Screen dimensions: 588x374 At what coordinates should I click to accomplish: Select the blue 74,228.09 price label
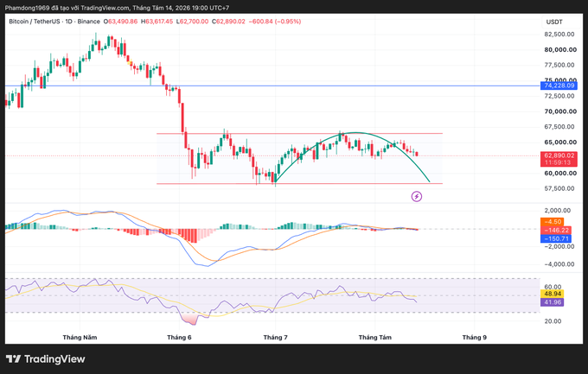pos(559,86)
